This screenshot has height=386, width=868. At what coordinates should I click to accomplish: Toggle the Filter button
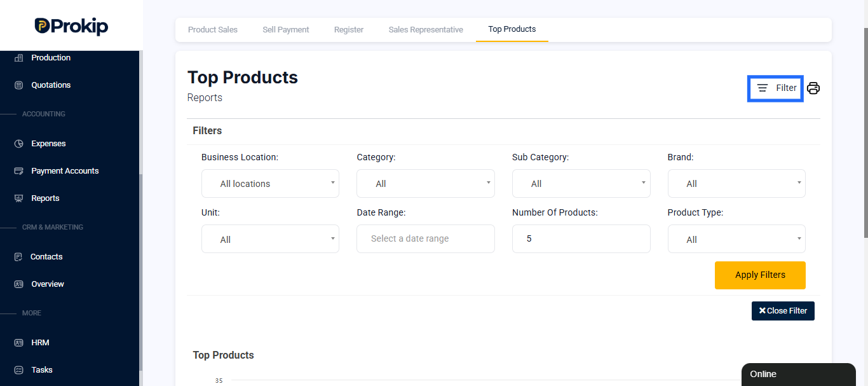point(776,88)
